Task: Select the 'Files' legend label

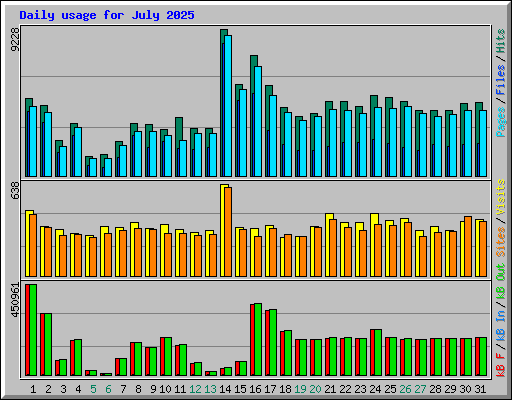Action: point(501,80)
